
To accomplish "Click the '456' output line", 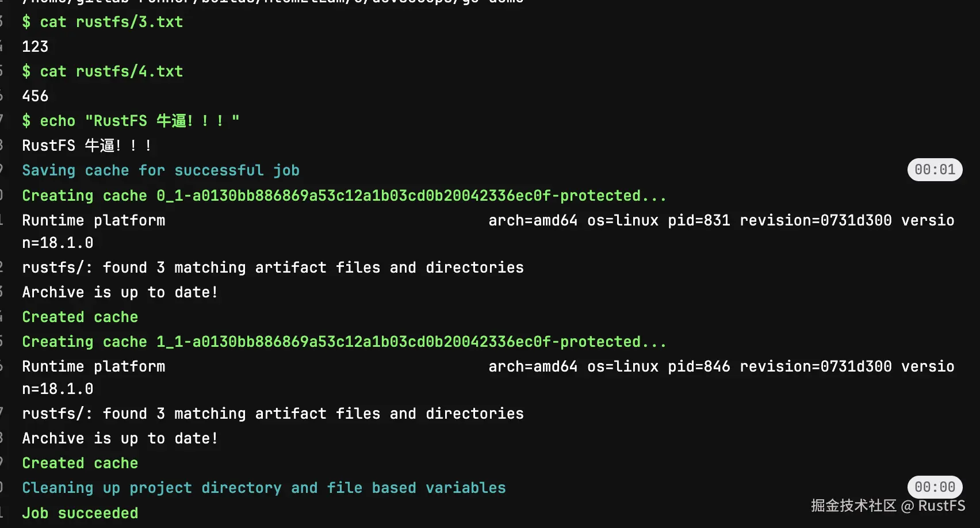I will pyautogui.click(x=35, y=97).
